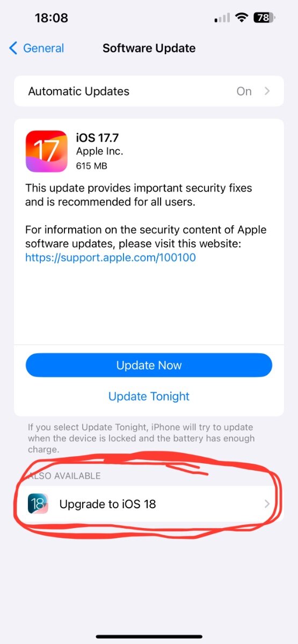Expand the Automatic Updates chevron
The image size is (298, 644).
click(267, 91)
